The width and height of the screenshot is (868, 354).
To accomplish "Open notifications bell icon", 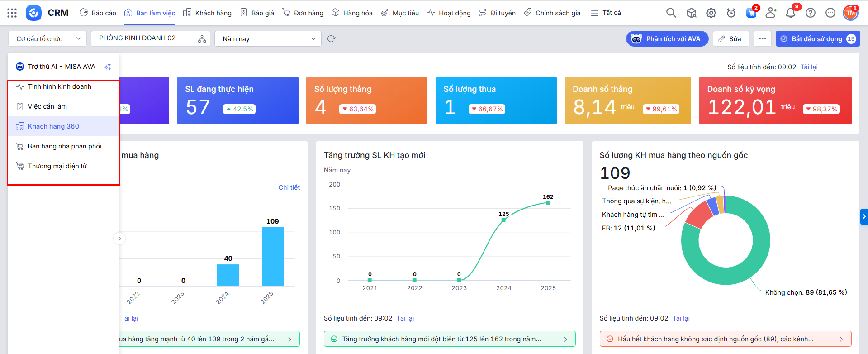I will 790,13.
